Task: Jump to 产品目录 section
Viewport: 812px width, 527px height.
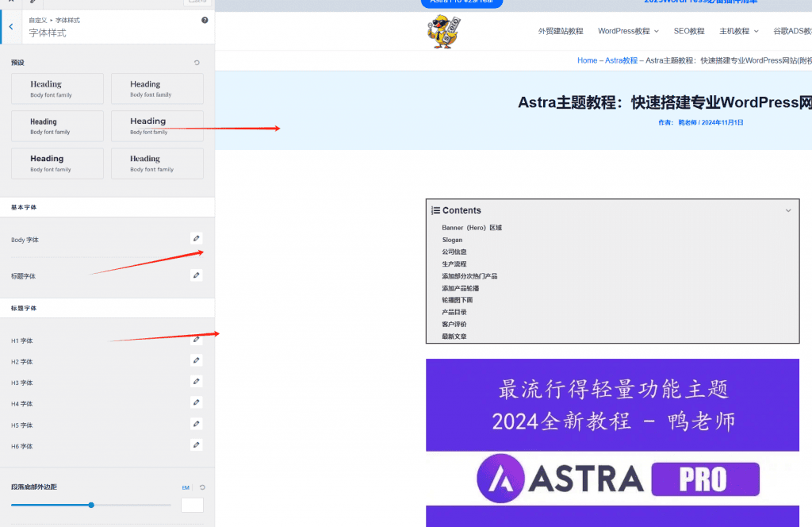Action: click(454, 312)
